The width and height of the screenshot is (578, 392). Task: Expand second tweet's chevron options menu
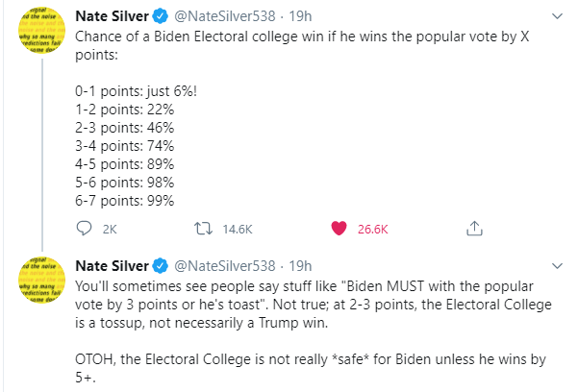coord(557,265)
